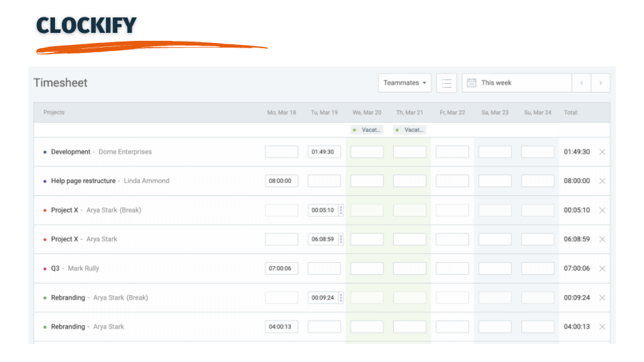Viewport: 644px width, 362px height.
Task: Open the Teammates dropdown
Action: pos(405,83)
